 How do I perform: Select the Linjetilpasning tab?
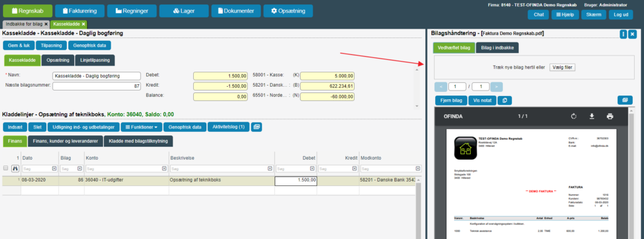[95, 61]
